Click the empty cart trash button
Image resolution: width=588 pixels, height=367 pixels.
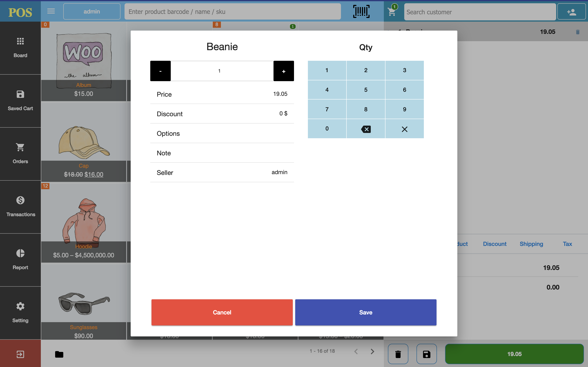[x=398, y=354]
